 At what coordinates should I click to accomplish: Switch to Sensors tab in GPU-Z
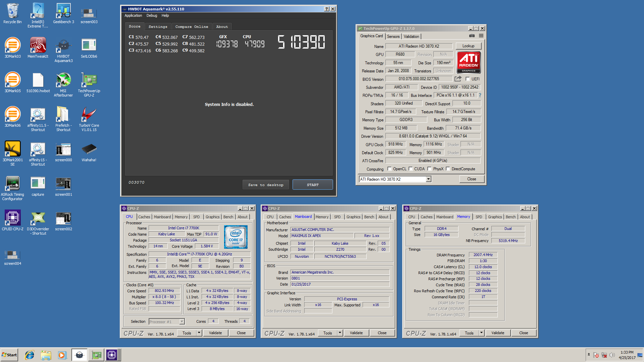pos(393,37)
